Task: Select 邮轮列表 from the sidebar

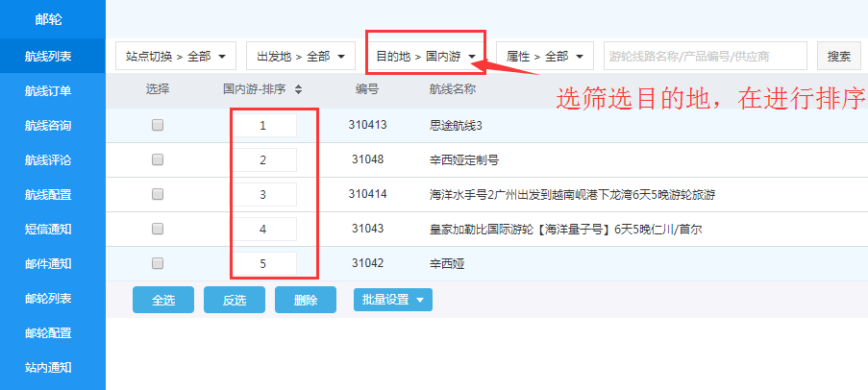Action: 48,298
